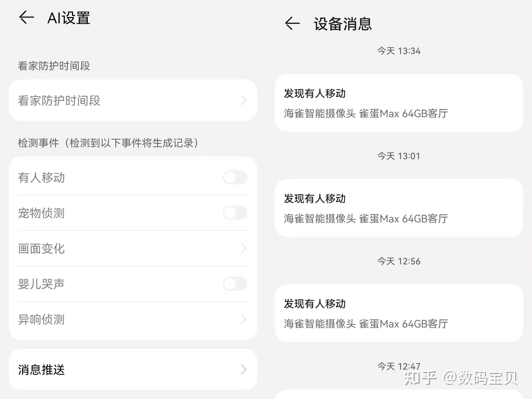Image resolution: width=532 pixels, height=399 pixels.
Task: Click the back arrow on 设备消息 page
Action: coord(292,23)
